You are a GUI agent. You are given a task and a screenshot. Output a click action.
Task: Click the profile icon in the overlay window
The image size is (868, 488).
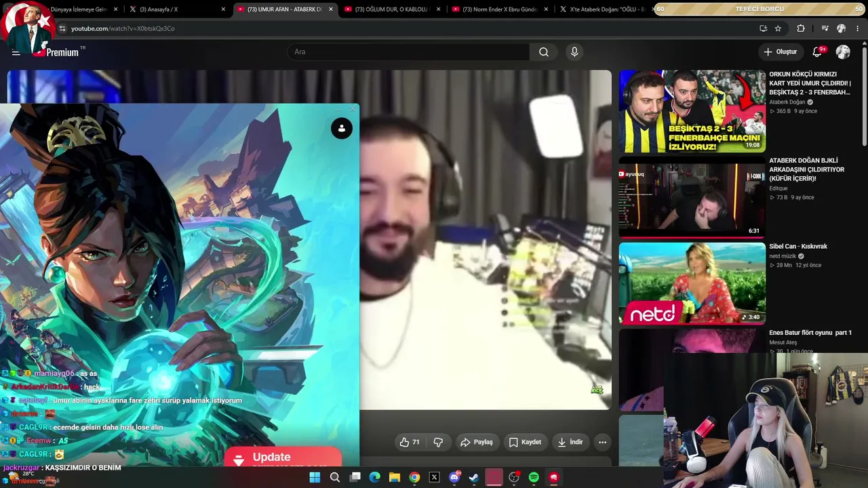[x=342, y=128]
